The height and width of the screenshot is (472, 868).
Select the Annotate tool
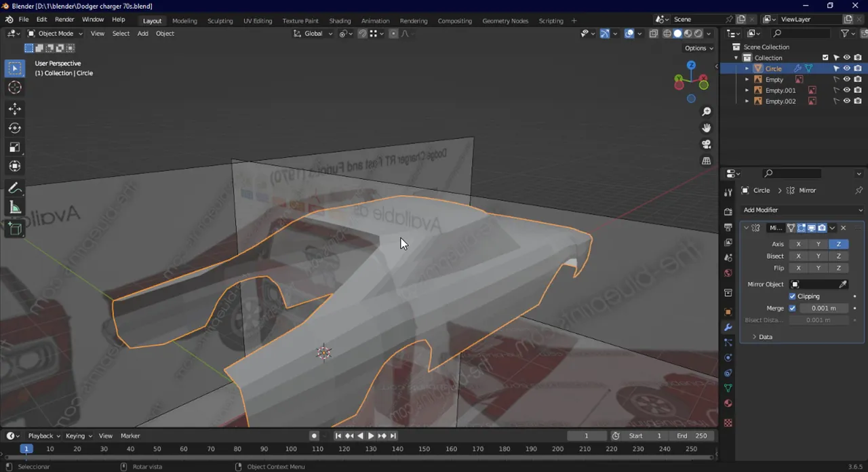pyautogui.click(x=15, y=188)
